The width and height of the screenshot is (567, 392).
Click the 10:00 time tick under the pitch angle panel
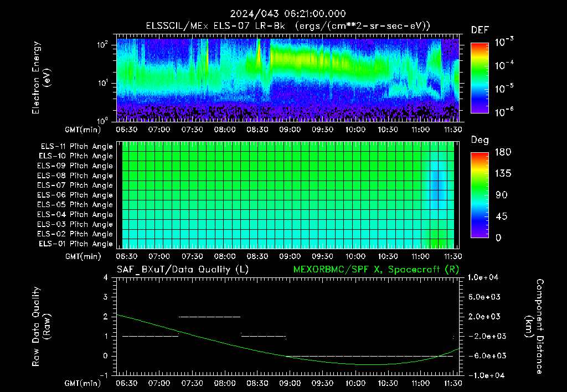355,256
